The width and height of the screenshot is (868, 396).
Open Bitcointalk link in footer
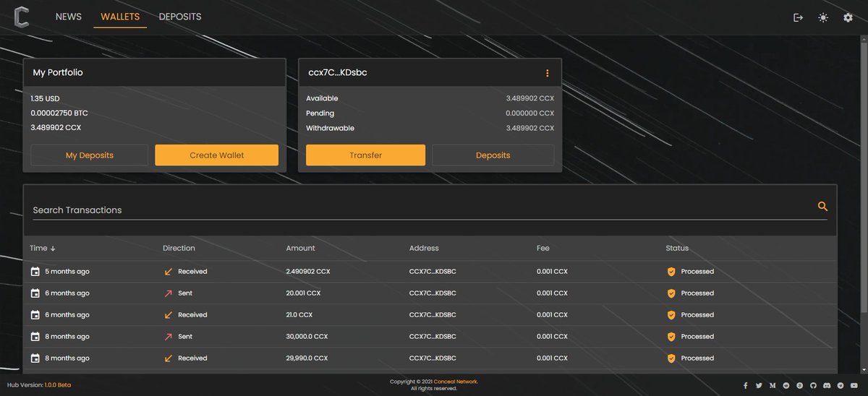coord(799,386)
